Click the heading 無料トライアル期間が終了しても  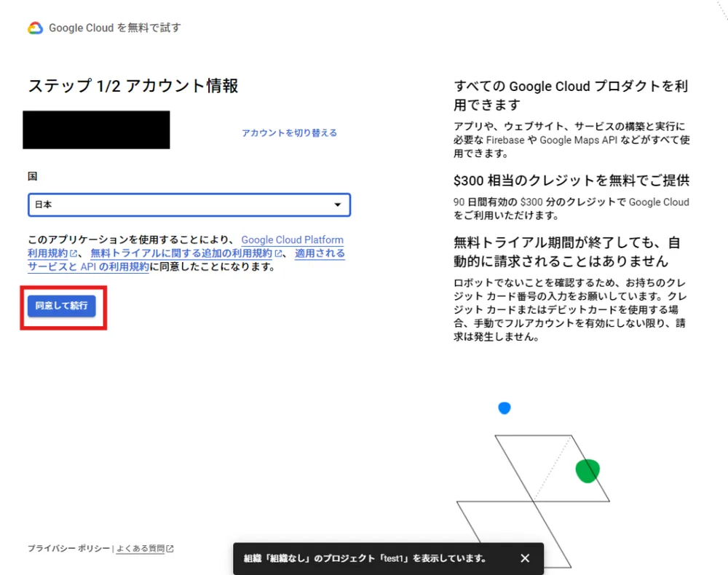click(x=567, y=252)
